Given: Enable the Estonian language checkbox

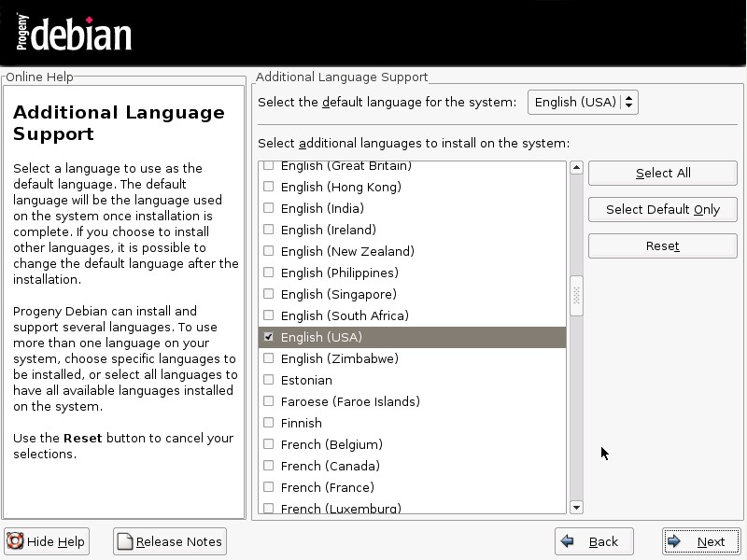Looking at the screenshot, I should (269, 380).
